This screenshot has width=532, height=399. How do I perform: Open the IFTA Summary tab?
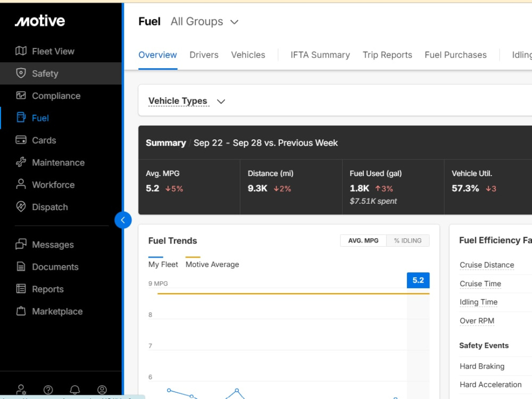[320, 55]
